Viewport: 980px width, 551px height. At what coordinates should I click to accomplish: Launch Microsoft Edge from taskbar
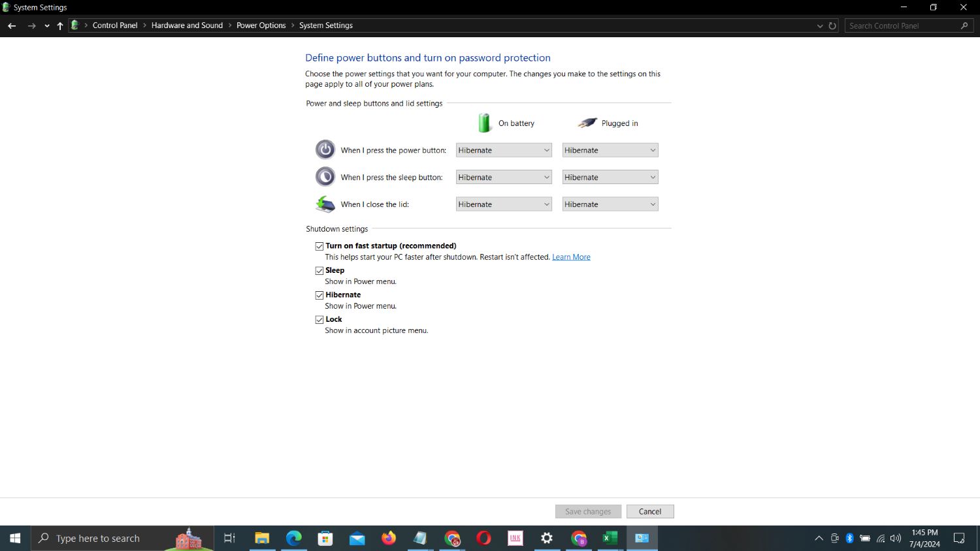click(294, 538)
